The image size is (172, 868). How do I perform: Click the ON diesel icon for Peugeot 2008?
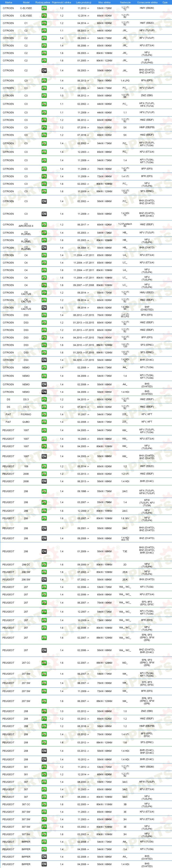pos(44,482)
